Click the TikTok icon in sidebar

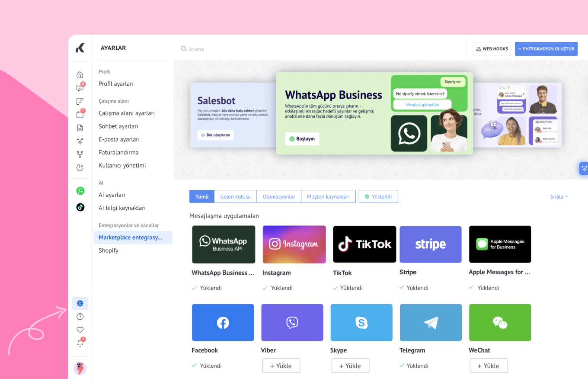click(x=80, y=207)
